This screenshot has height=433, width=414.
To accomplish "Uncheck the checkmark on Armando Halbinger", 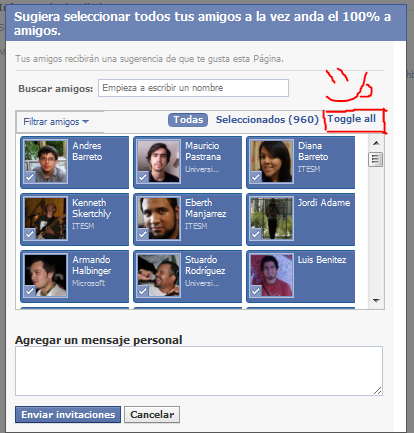I will click(x=30, y=291).
